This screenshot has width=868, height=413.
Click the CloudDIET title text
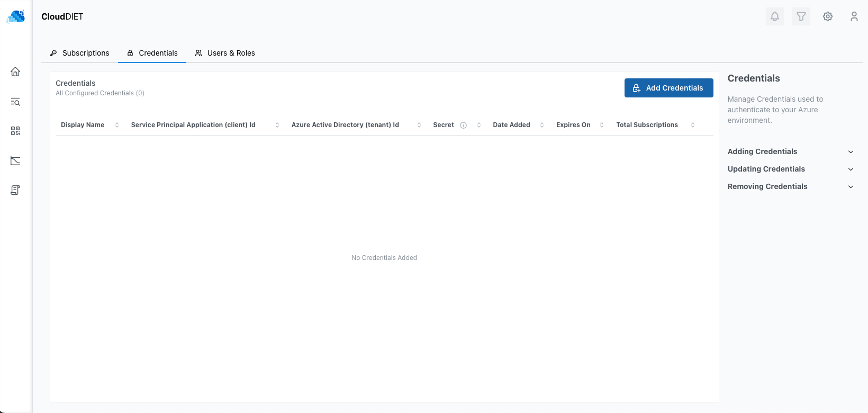pos(62,16)
